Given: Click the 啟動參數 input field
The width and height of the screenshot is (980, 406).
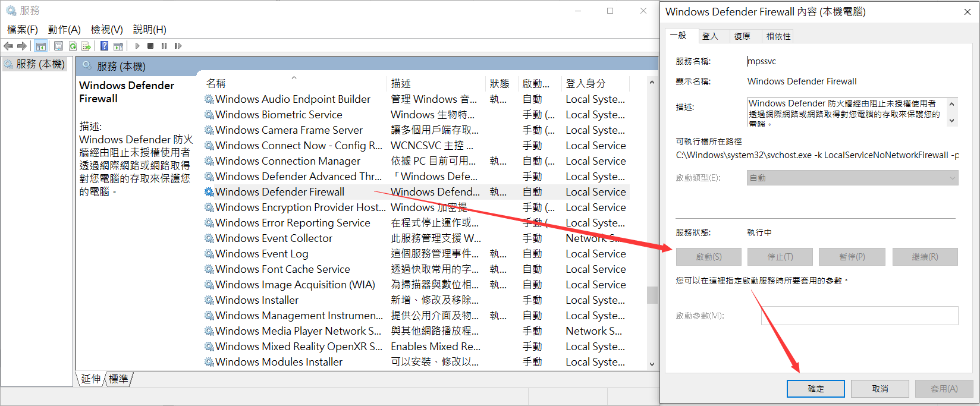Looking at the screenshot, I should (859, 316).
